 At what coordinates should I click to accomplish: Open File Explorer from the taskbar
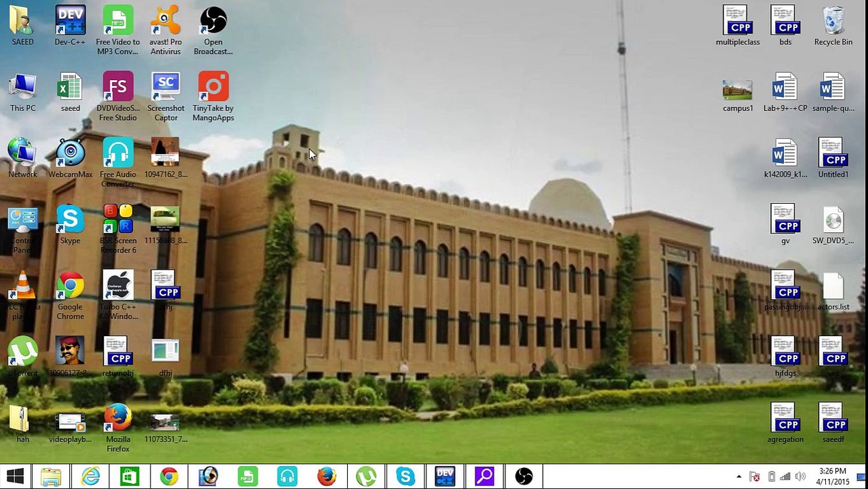[51, 476]
